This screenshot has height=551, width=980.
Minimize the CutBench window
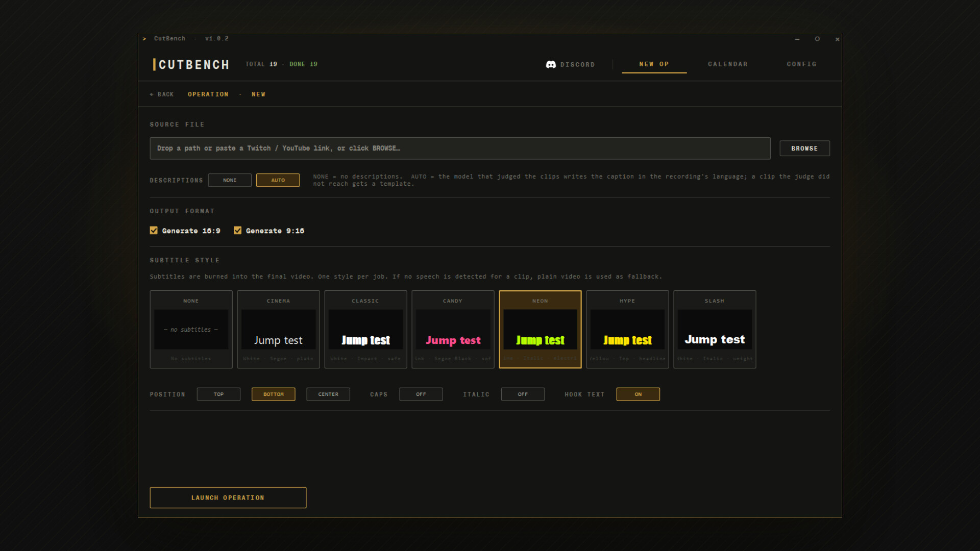(797, 39)
